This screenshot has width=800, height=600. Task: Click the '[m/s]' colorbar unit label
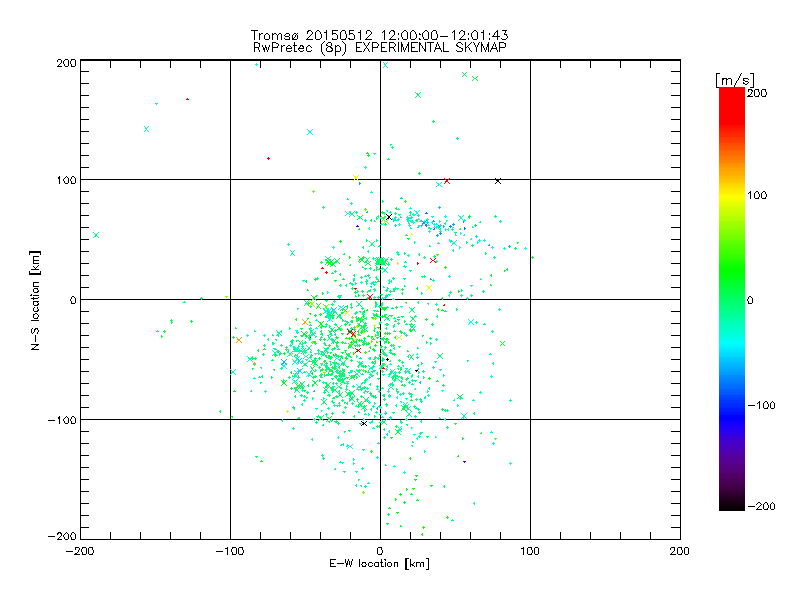(x=734, y=80)
